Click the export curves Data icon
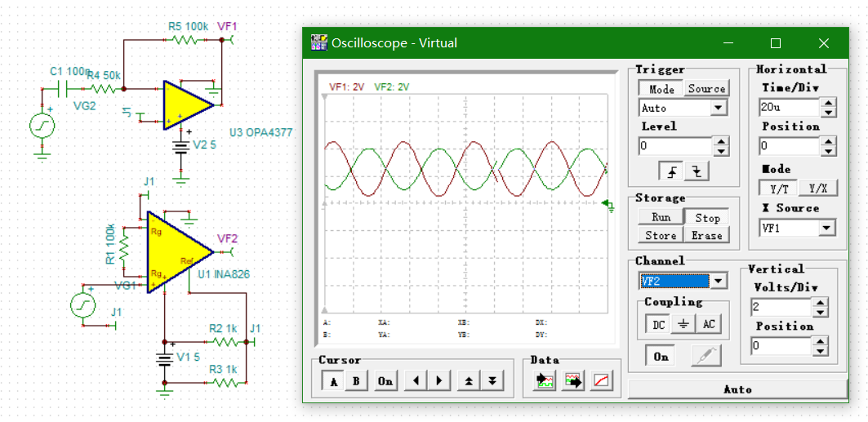The height and width of the screenshot is (422, 868). (573, 380)
